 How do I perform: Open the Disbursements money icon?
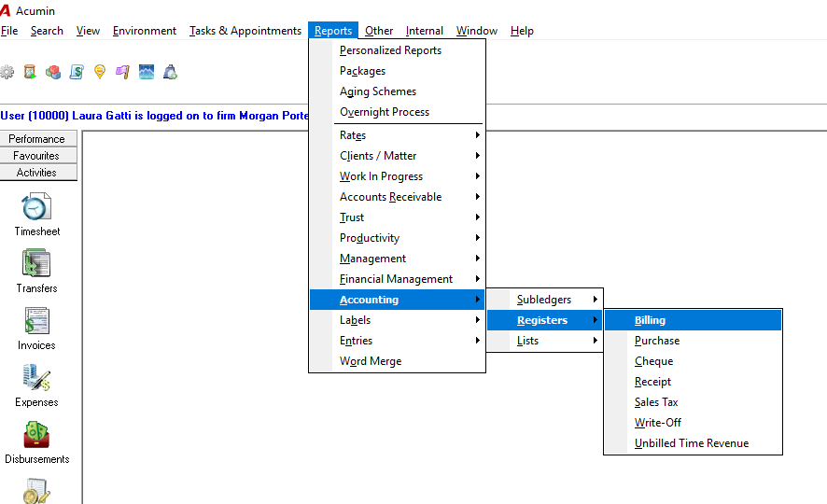(x=36, y=434)
